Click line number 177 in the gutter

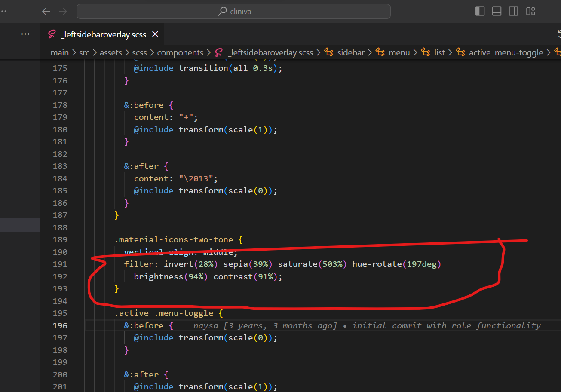point(60,92)
